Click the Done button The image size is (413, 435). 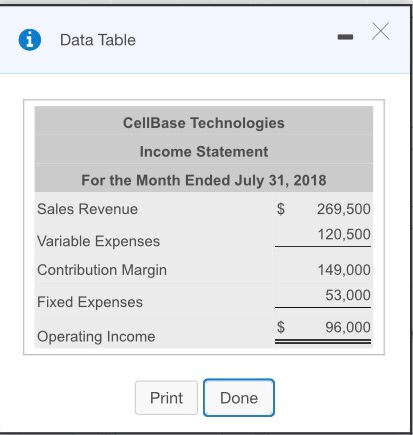tap(239, 398)
